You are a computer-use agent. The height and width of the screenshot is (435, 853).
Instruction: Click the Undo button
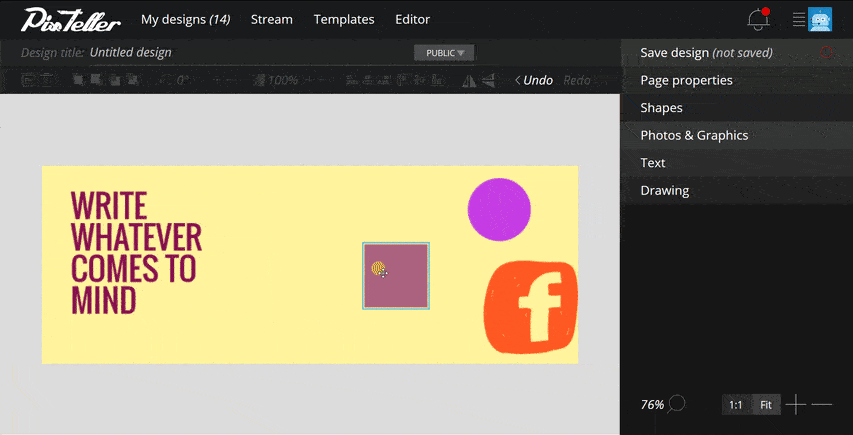[534, 80]
